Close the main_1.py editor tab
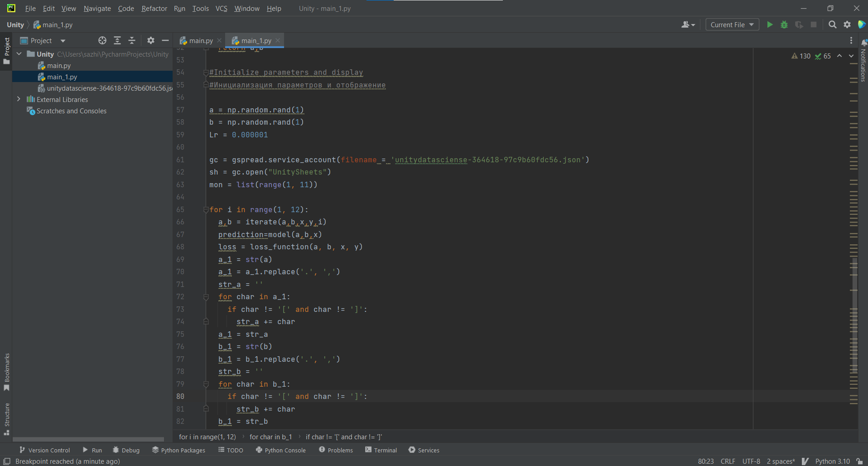The height and width of the screenshot is (466, 868). coord(278,41)
